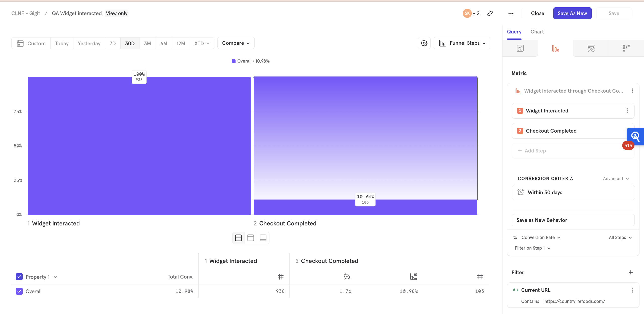644x314 pixels.
Task: Copy the report link icon
Action: point(490,13)
